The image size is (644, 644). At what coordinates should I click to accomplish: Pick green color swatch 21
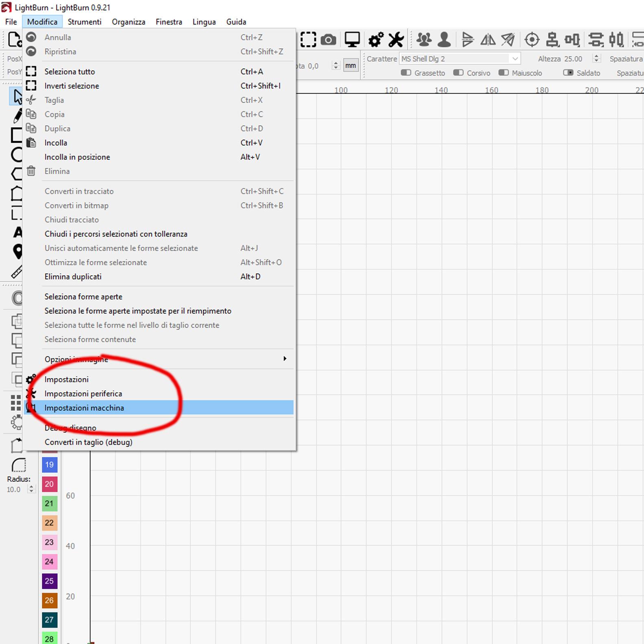[49, 503]
